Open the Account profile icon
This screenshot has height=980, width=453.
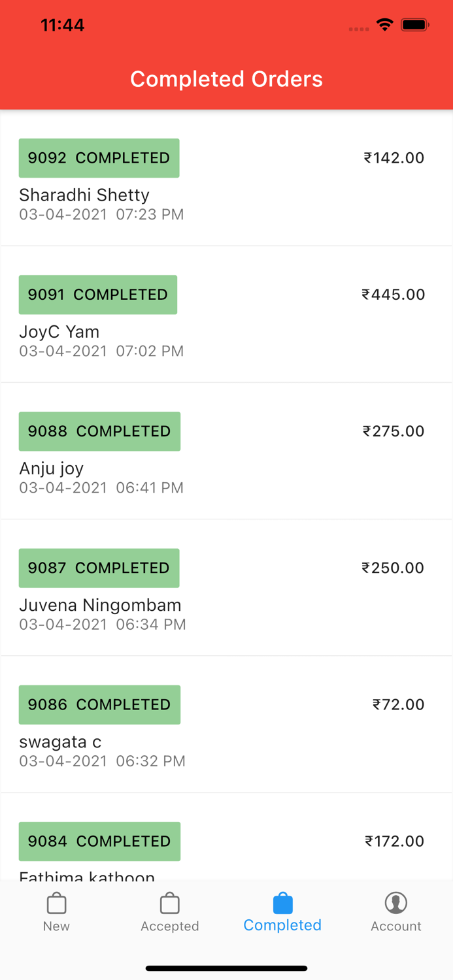coord(395,904)
